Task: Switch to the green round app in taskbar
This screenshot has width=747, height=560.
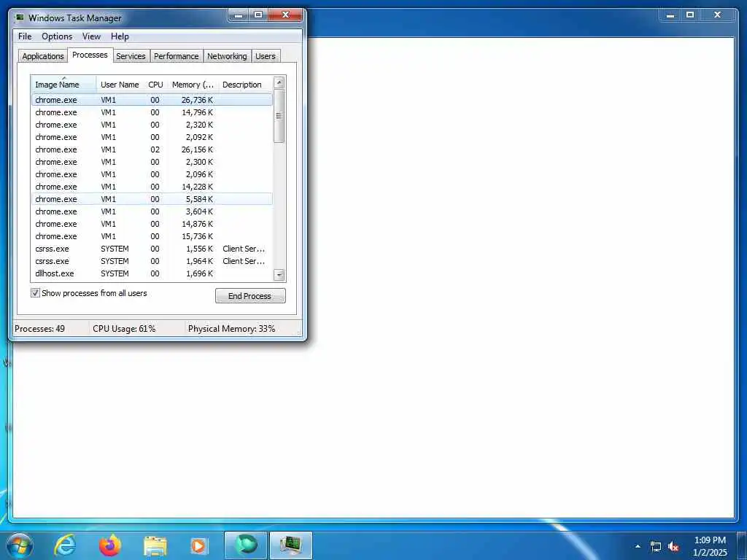Action: pyautogui.click(x=245, y=545)
